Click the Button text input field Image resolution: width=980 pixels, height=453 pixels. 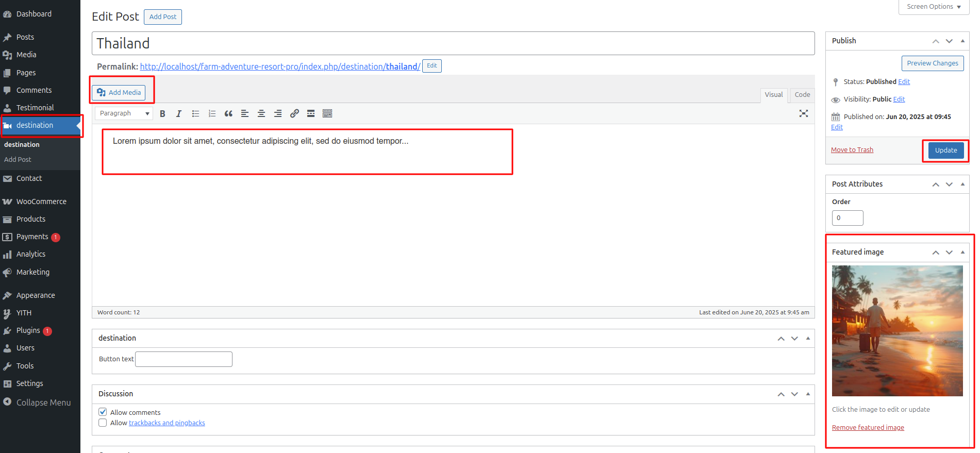pos(184,359)
